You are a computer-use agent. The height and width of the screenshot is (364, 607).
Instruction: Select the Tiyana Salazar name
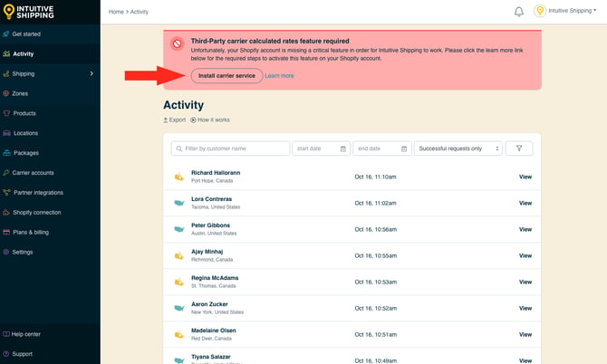(211, 357)
